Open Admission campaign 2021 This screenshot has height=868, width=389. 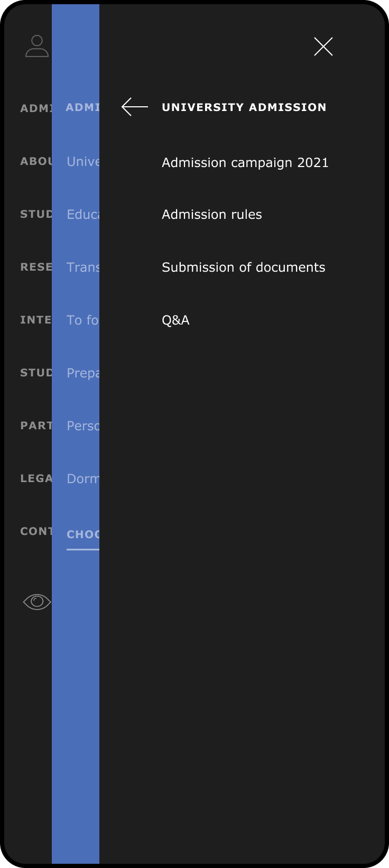245,162
